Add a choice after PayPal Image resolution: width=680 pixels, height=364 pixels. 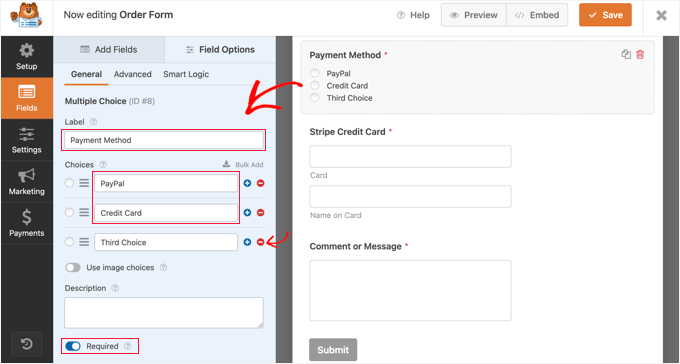tap(247, 184)
